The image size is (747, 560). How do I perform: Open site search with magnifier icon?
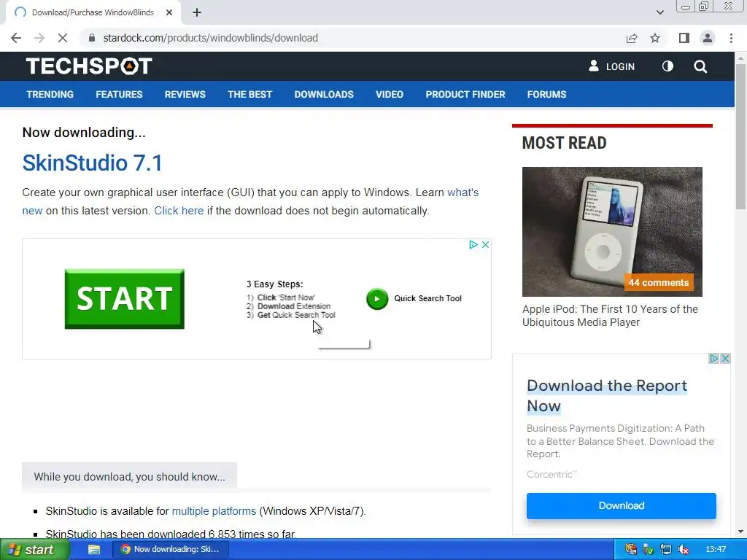point(700,66)
